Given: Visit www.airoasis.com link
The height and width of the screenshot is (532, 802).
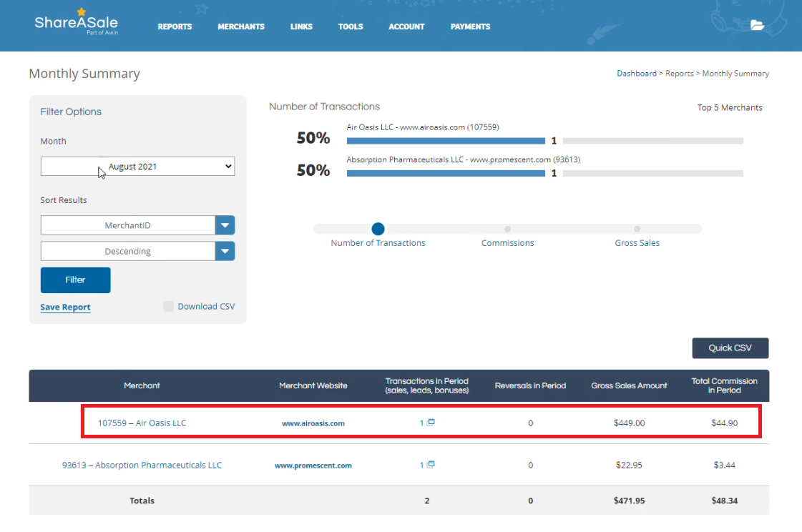Looking at the screenshot, I should click(313, 423).
